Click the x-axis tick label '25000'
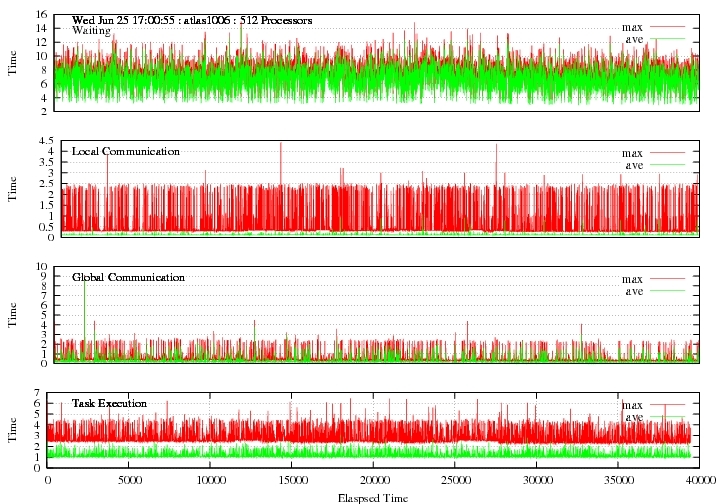This screenshot has height=504, width=720. [456, 480]
